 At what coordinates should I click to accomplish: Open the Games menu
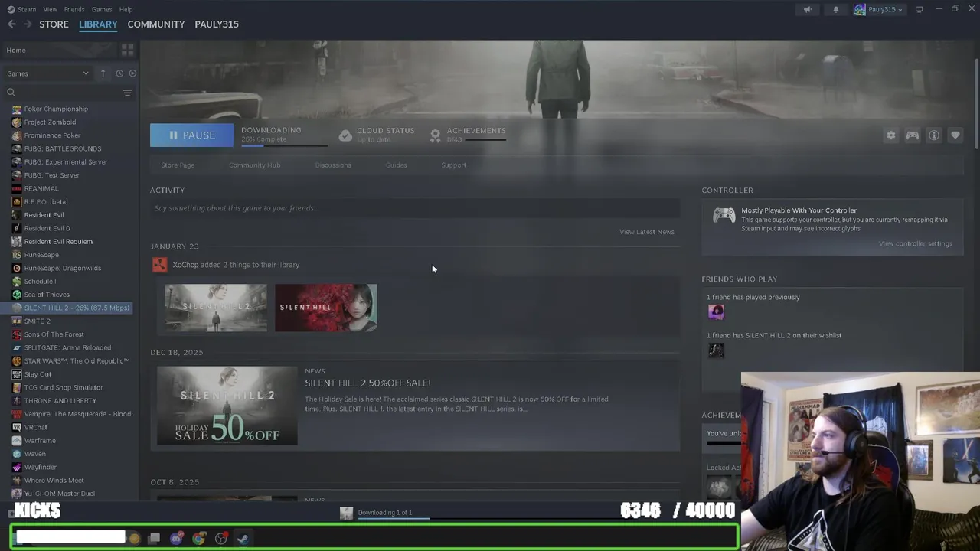pos(102,9)
